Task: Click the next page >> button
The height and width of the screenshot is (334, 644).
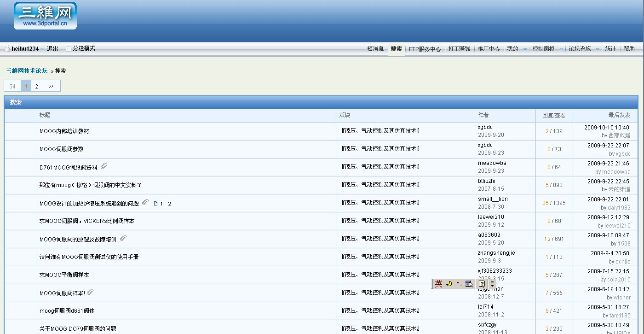Action: coord(51,86)
